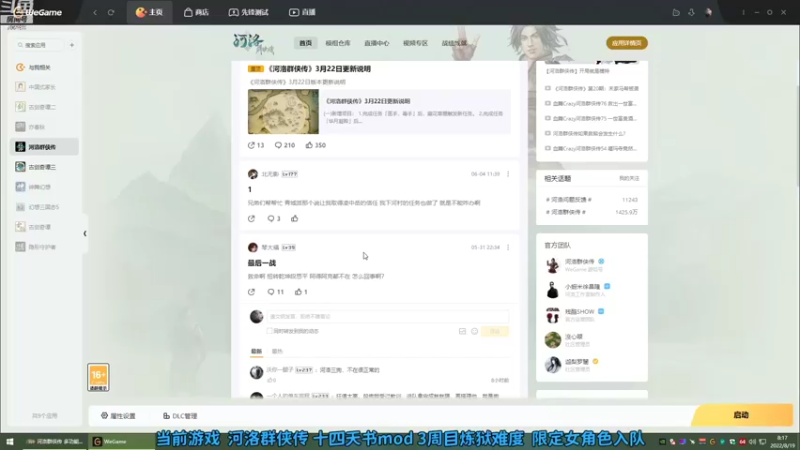
Task: Share the post titled 1
Action: click(x=252, y=218)
